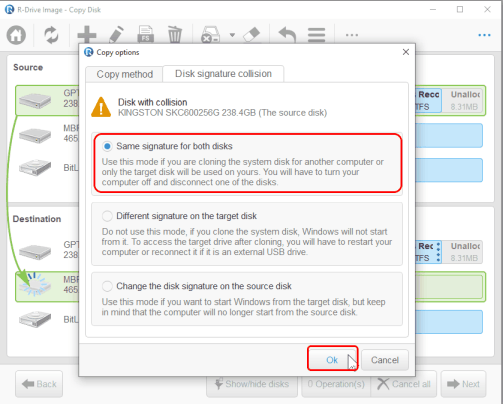Click the Next button
The height and width of the screenshot is (404, 503).
tap(463, 384)
